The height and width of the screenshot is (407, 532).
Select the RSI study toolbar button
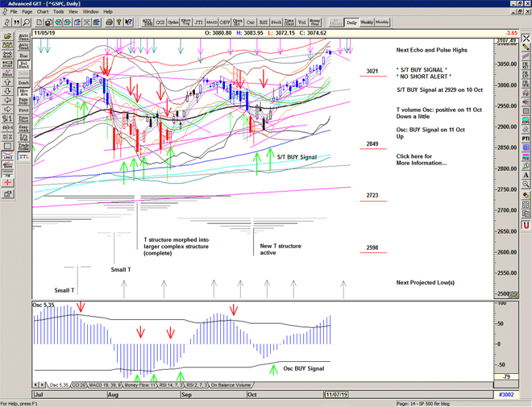click(x=262, y=23)
